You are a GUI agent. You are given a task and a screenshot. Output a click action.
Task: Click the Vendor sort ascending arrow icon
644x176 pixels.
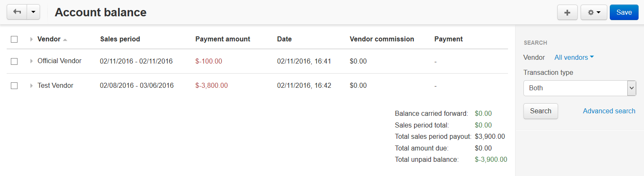tap(65, 40)
